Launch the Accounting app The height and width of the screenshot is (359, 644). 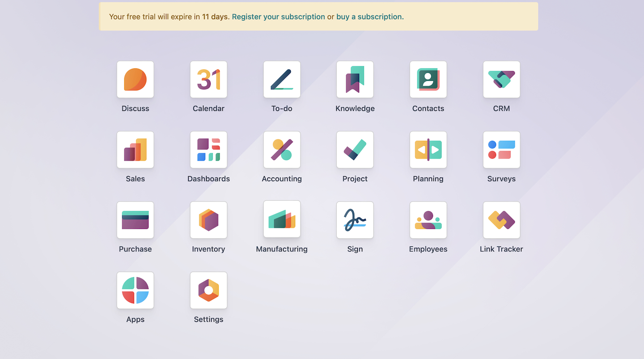[x=282, y=150]
